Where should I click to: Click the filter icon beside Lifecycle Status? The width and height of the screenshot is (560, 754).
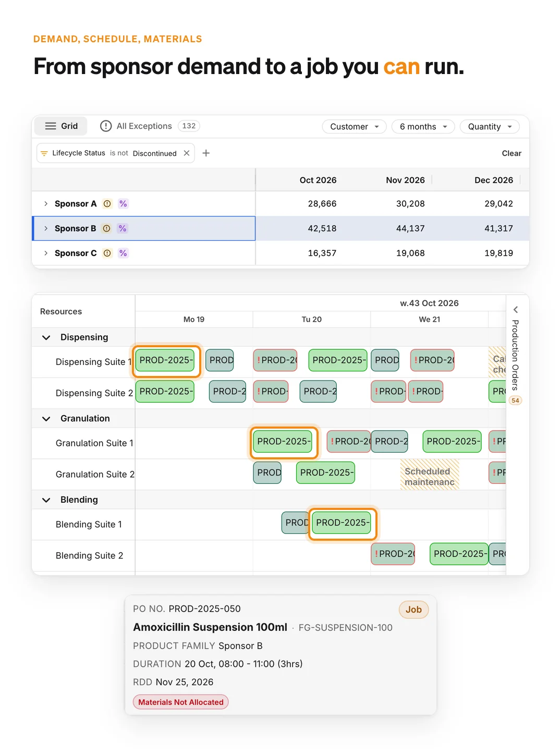(44, 153)
